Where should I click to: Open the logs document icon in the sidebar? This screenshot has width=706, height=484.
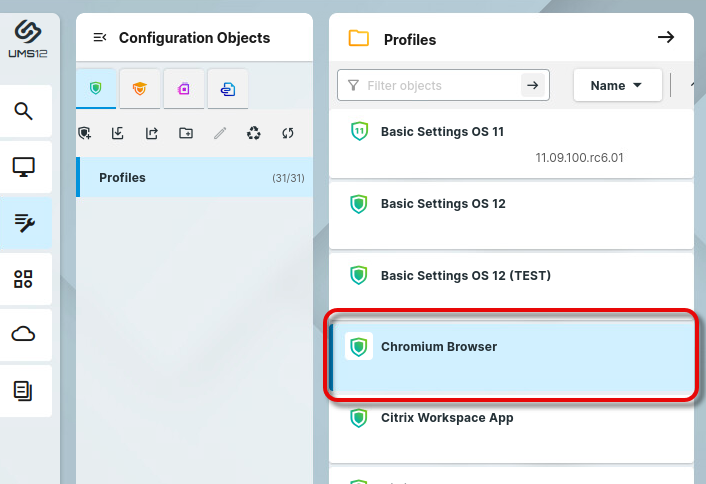[24, 391]
